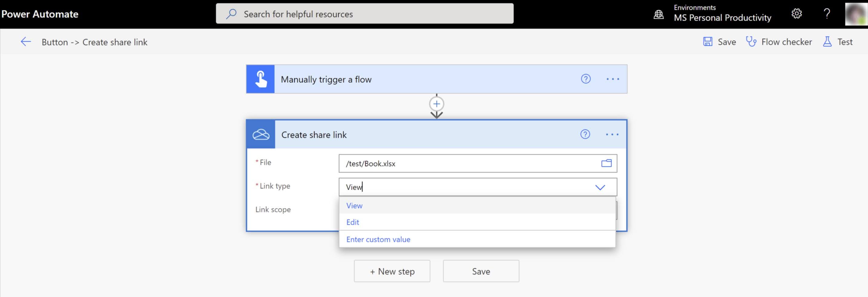Image resolution: width=868 pixels, height=297 pixels.
Task: Collapse the Link type dropdown chevron
Action: click(x=600, y=187)
